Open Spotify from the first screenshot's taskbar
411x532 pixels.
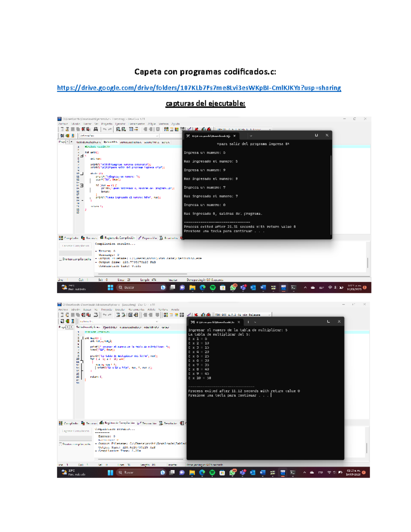213,288
